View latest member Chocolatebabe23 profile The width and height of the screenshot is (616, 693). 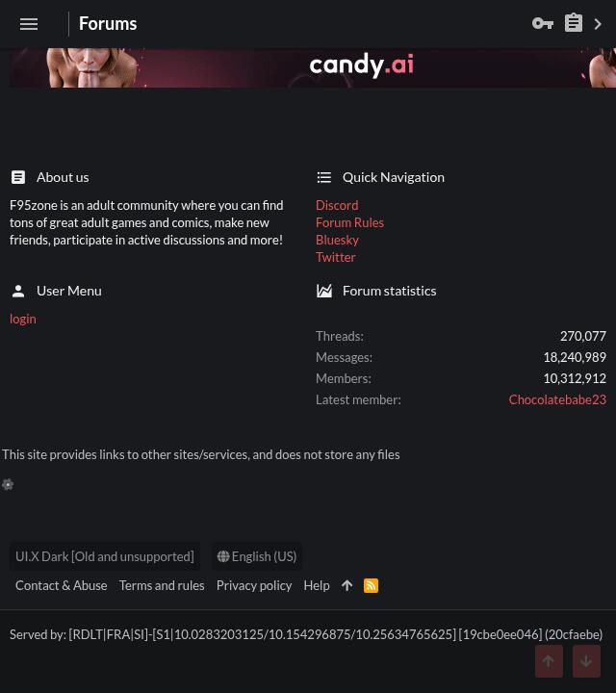click(x=557, y=399)
